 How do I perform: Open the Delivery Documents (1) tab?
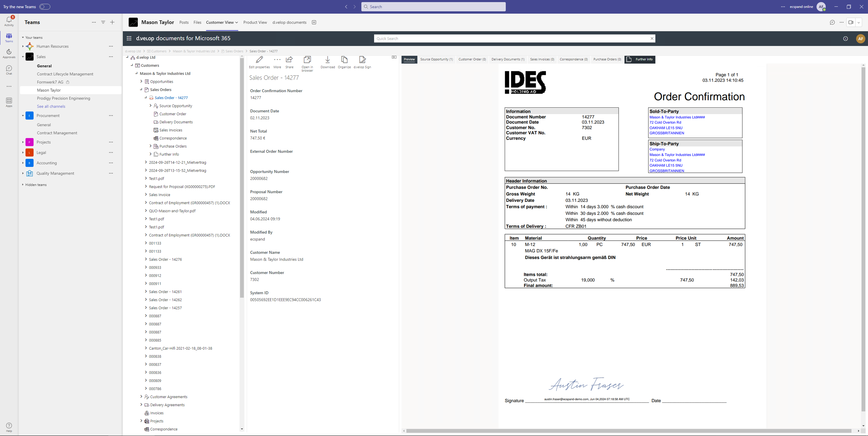[508, 59]
